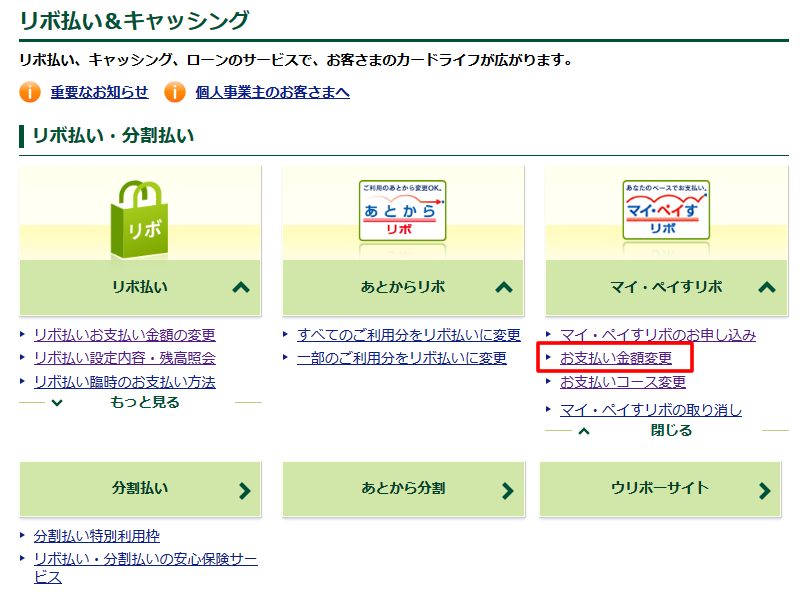
Task: Open the 分割払い特別利用枠 link
Action: [x=96, y=536]
